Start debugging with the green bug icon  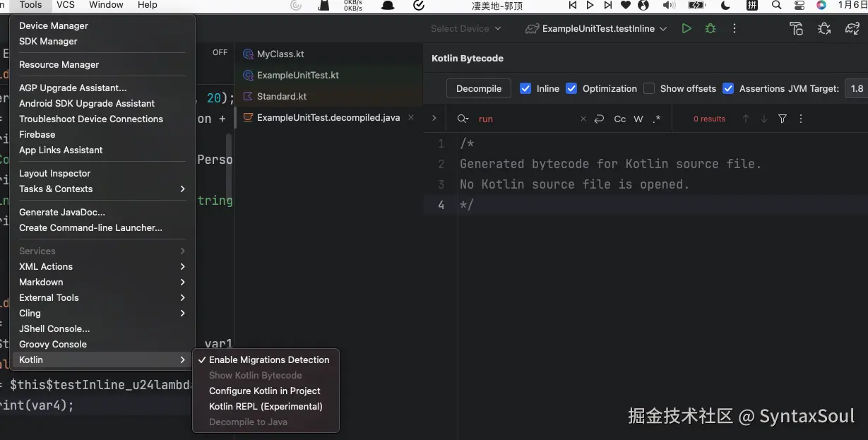pos(711,29)
